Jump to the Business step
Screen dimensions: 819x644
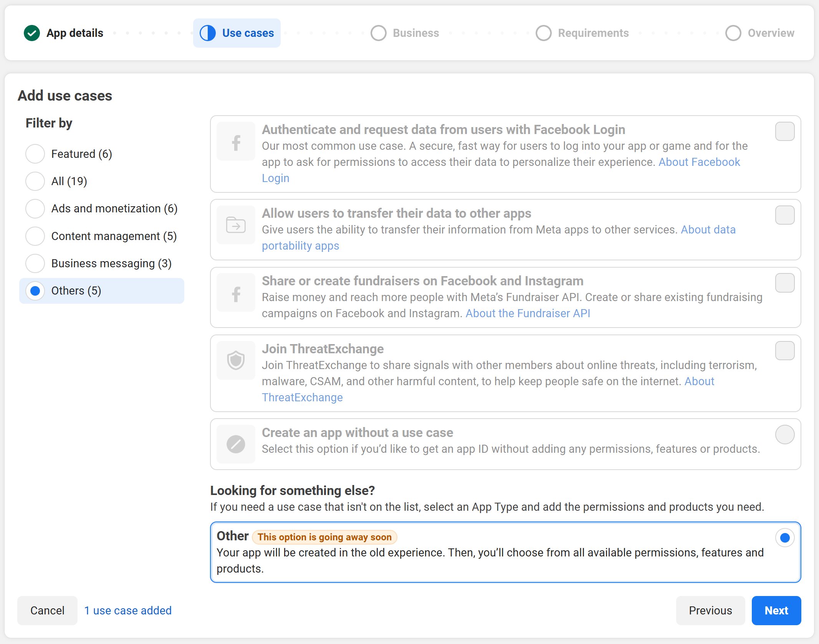pyautogui.click(x=405, y=33)
